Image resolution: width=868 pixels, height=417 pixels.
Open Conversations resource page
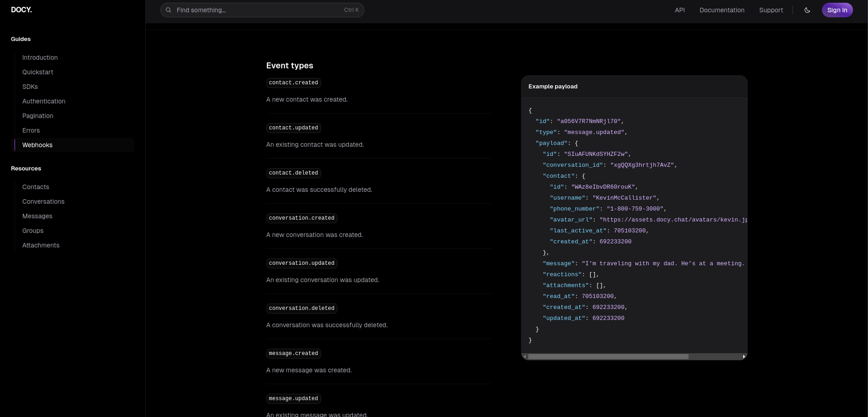tap(43, 201)
